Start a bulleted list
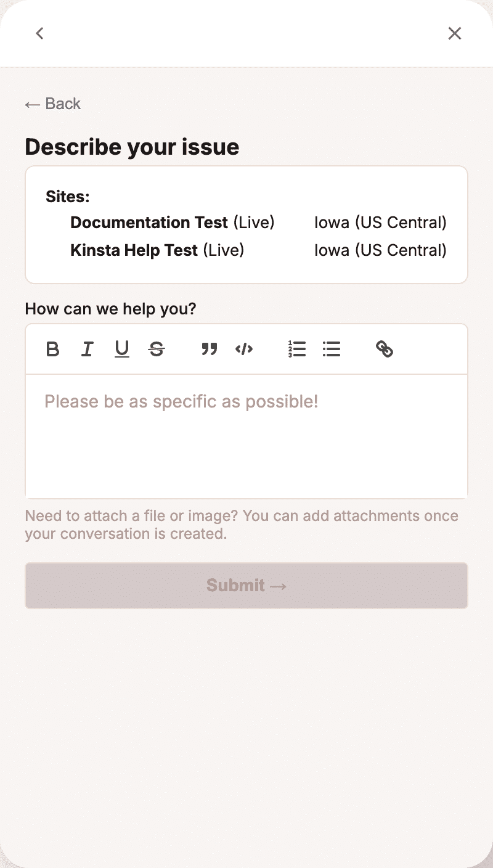The width and height of the screenshot is (493, 868). [332, 350]
